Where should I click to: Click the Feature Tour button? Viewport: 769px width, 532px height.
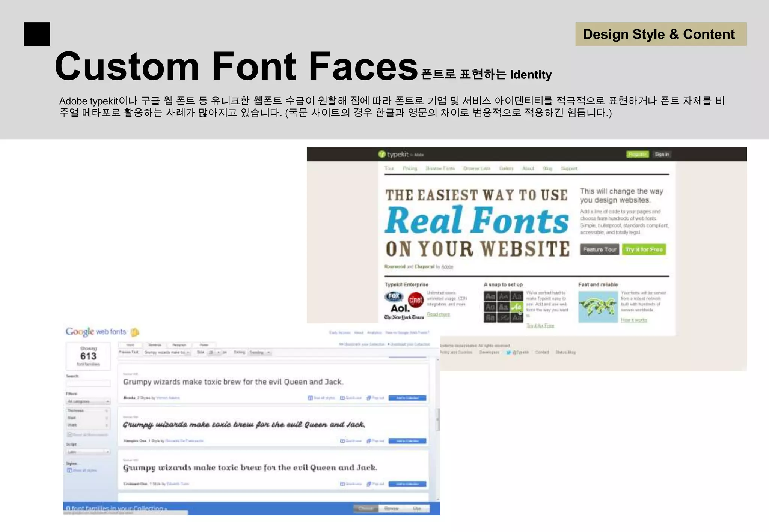coord(600,249)
